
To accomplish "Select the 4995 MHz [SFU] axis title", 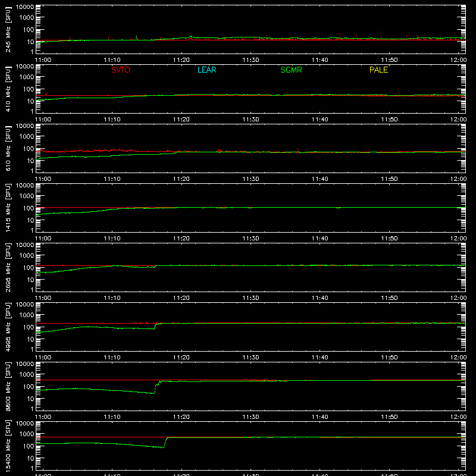I will point(8,327).
